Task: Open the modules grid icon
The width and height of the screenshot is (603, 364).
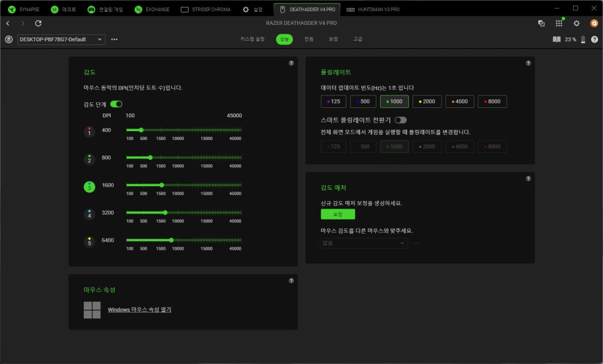Action: click(x=559, y=24)
